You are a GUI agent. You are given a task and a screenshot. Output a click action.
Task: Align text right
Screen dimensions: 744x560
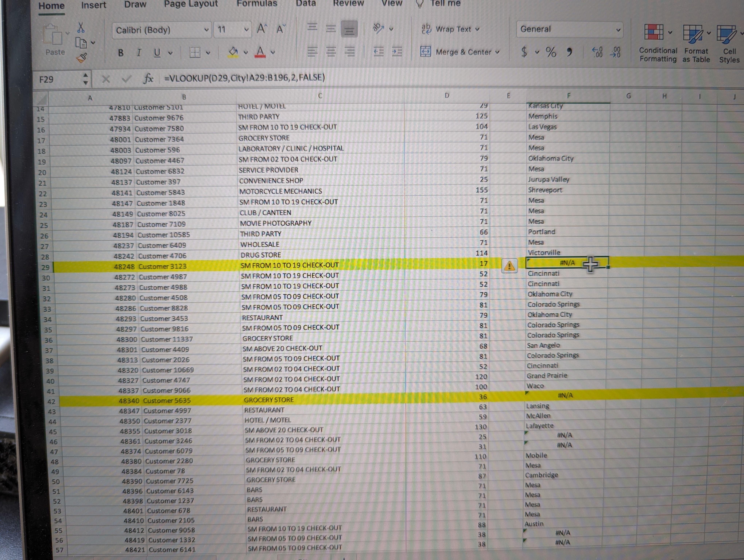[x=350, y=52]
